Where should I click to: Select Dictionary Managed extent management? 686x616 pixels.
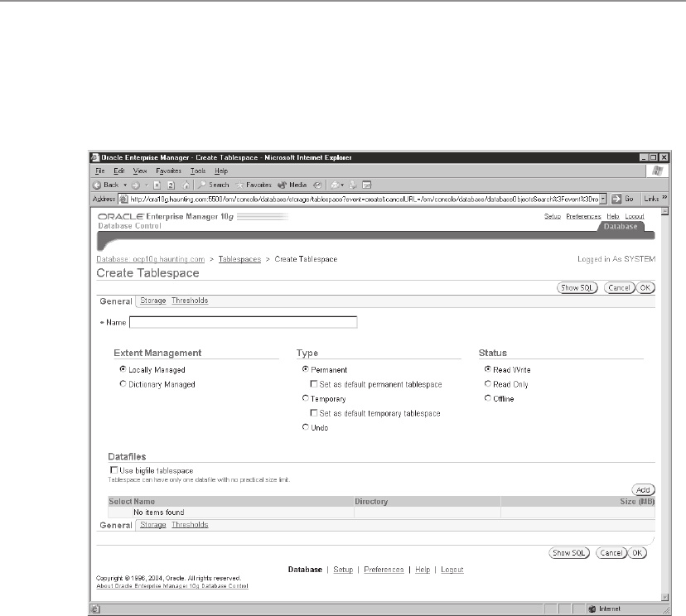(123, 383)
